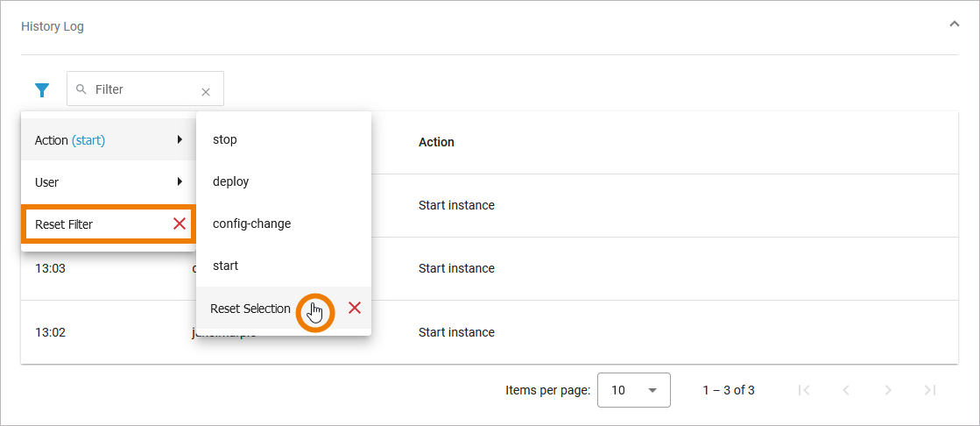The height and width of the screenshot is (426, 980).
Task: Expand the User filter submenu
Action: coord(180,181)
